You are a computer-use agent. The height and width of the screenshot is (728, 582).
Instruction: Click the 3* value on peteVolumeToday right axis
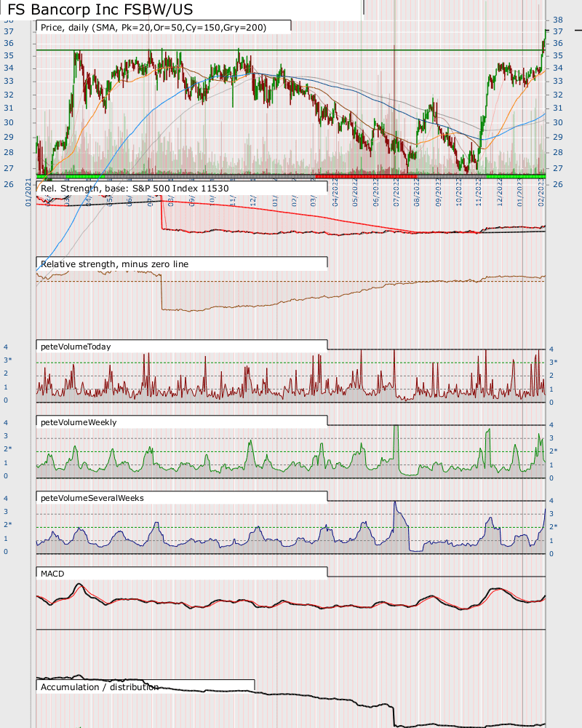click(x=553, y=362)
